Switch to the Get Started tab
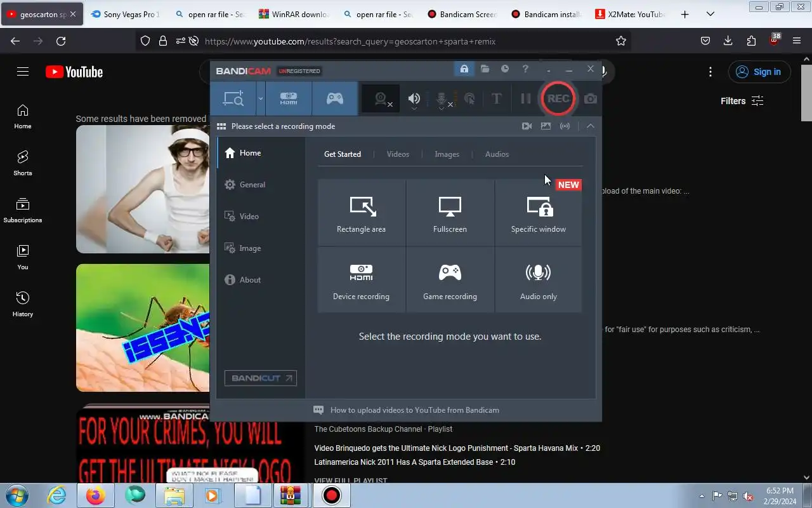 pos(343,154)
